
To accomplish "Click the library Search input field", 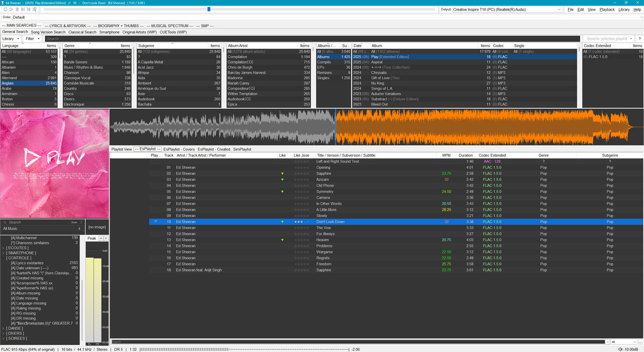I will pos(312,39).
